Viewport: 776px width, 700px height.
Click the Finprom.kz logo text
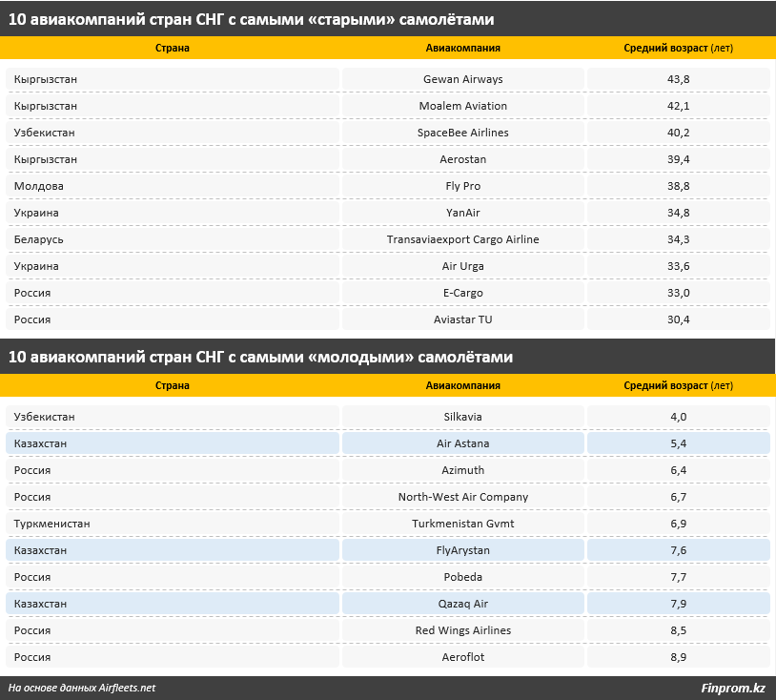point(733,688)
